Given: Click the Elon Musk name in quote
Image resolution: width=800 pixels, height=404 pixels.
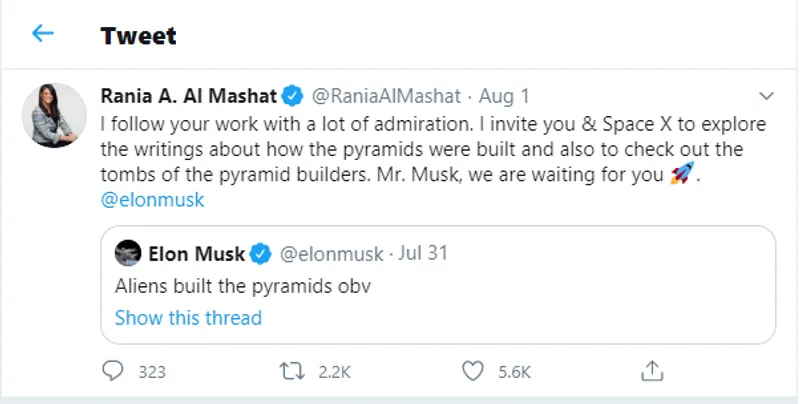Looking at the screenshot, I should point(195,252).
